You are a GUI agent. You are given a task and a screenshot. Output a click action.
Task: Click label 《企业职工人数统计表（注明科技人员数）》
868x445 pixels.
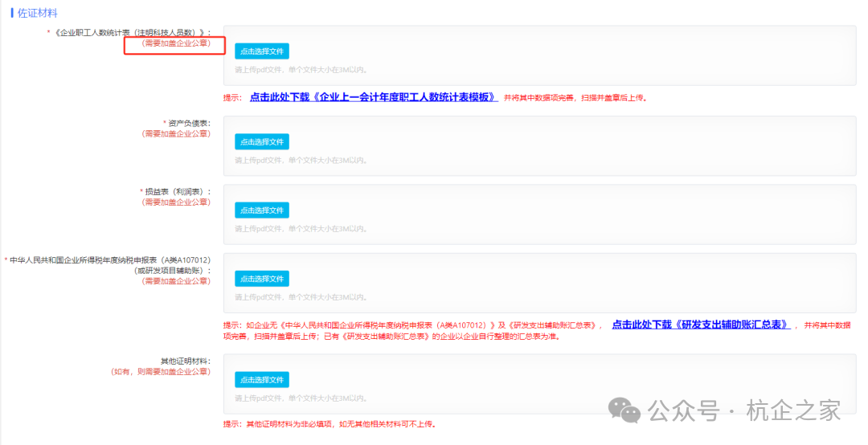coord(132,33)
